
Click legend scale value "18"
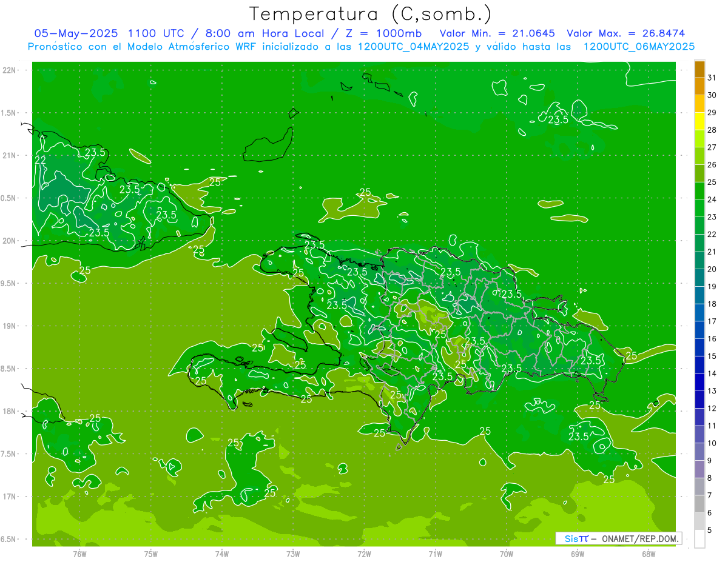pos(712,304)
